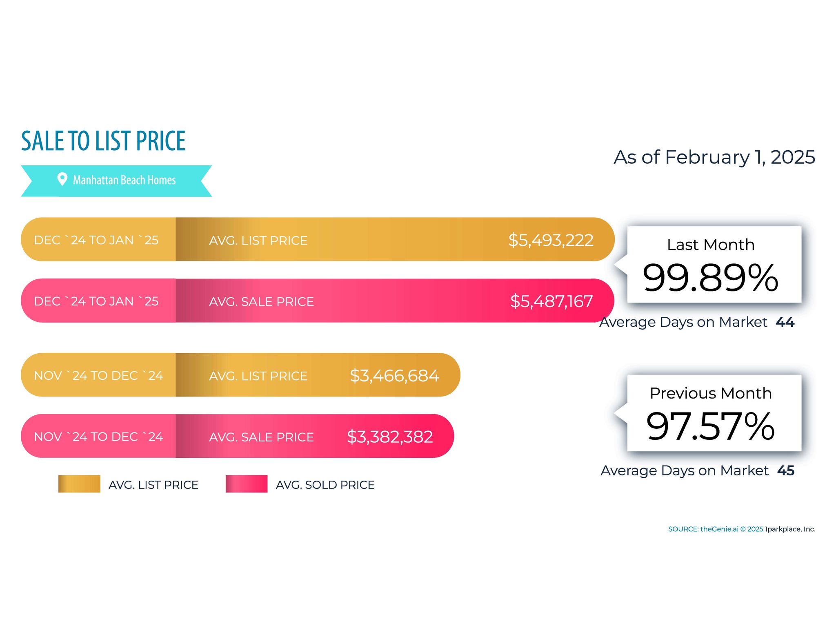Image resolution: width=836 pixels, height=644 pixels.
Task: Click the Last Month callout label
Action: (x=711, y=245)
